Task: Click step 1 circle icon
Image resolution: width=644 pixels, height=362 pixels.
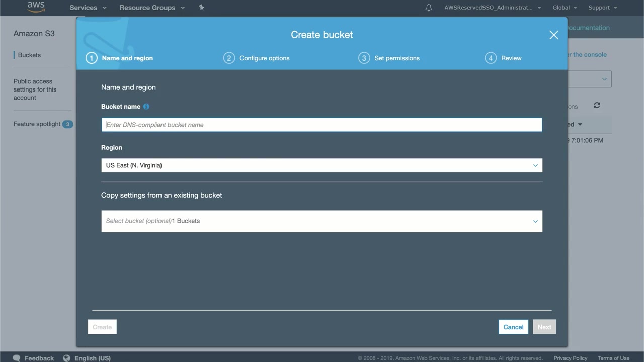Action: pos(91,58)
